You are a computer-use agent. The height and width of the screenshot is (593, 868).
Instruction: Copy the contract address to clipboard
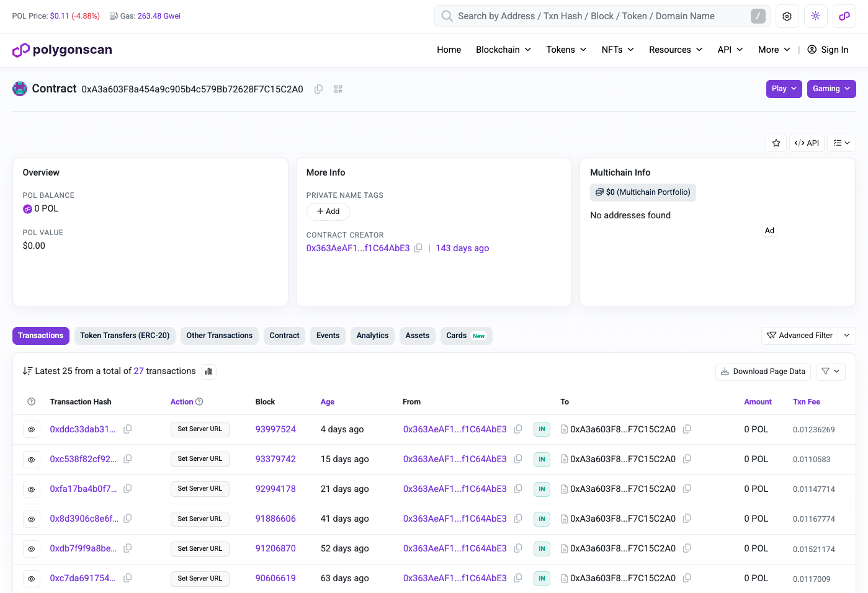(318, 89)
